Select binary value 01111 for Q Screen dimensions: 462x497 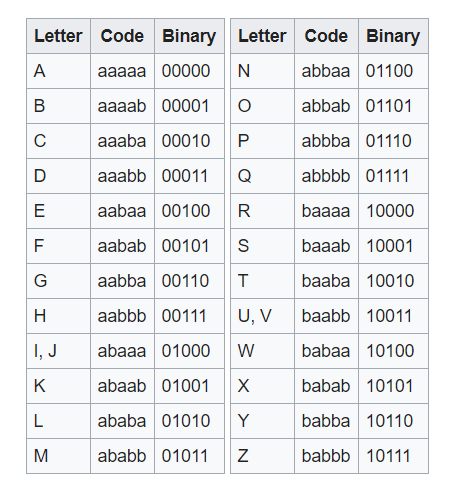click(x=393, y=176)
